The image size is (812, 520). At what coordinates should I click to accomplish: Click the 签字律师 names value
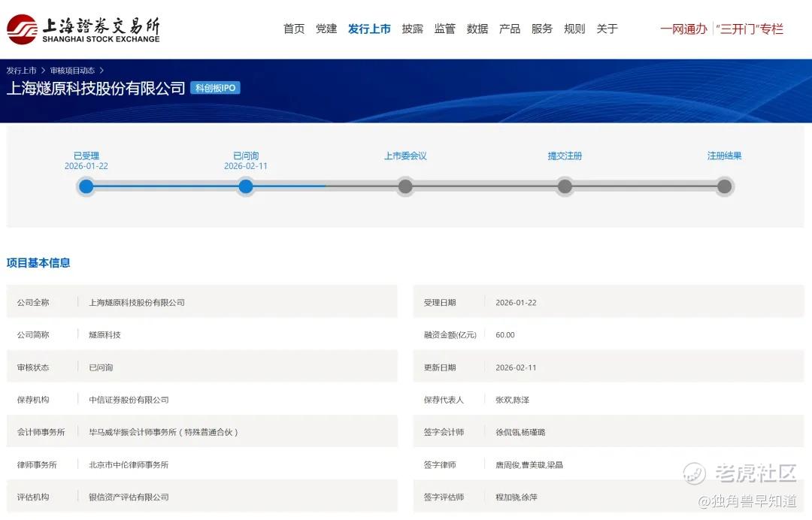point(529,464)
